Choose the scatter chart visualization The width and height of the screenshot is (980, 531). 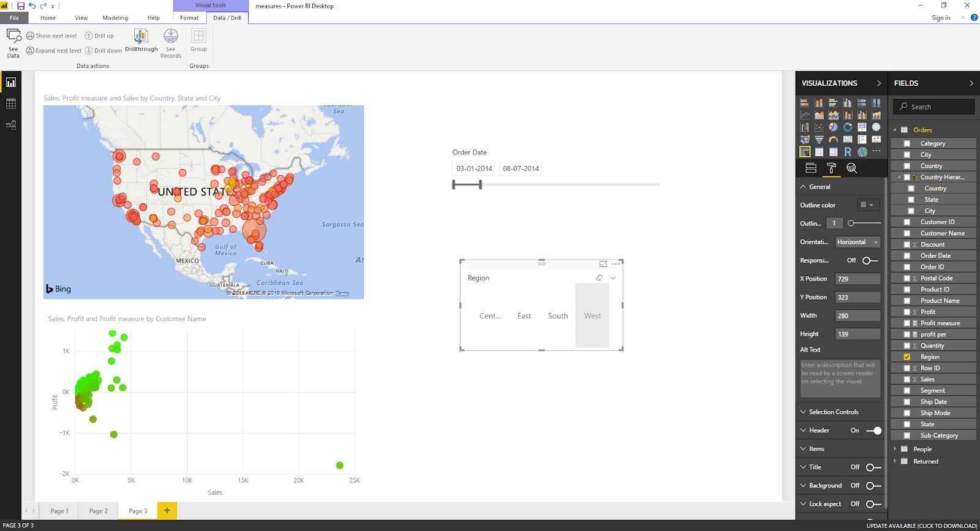point(819,127)
